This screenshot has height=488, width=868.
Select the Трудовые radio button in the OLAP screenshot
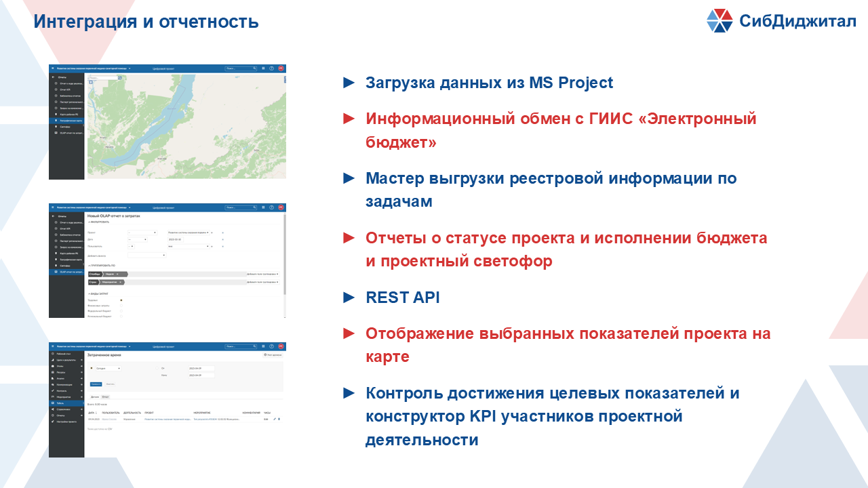pos(121,300)
